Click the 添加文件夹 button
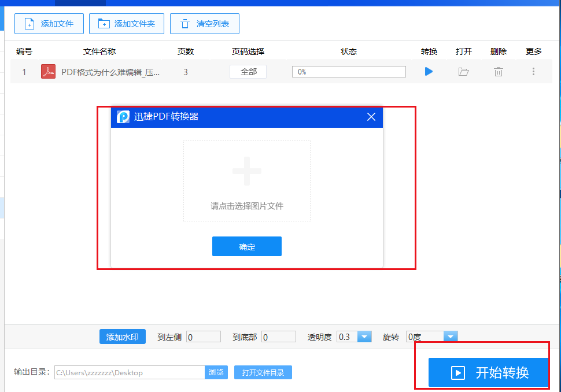Viewport: 561px width, 392px height. 127,24
